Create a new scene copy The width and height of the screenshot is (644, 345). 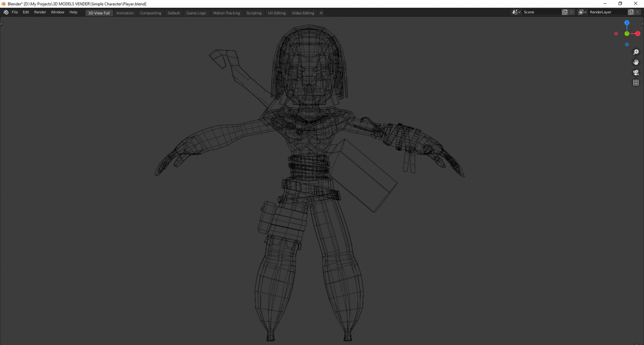565,12
